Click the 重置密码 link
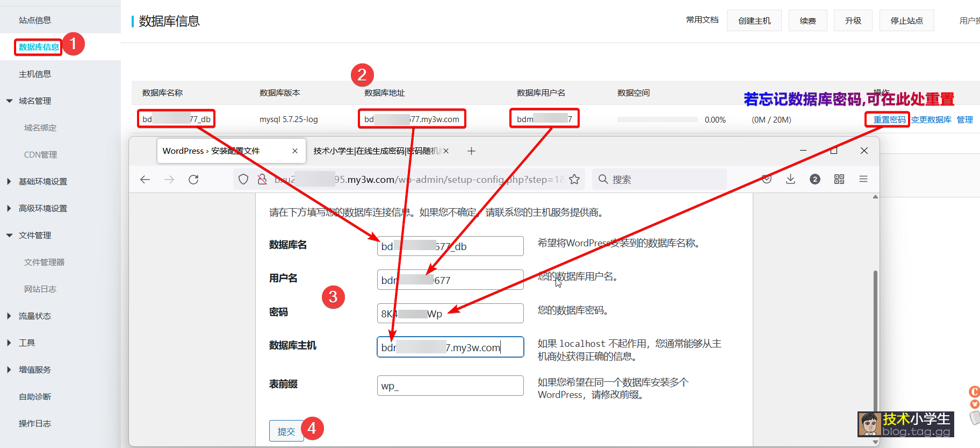980x448 pixels. click(889, 120)
